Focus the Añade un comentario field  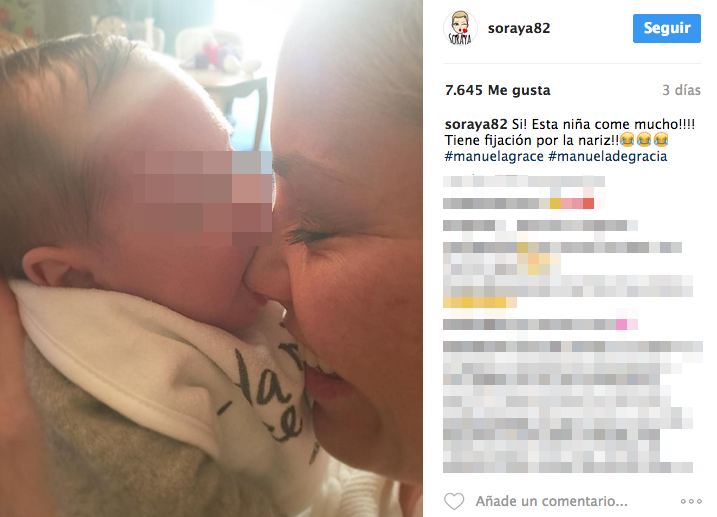[x=551, y=501]
